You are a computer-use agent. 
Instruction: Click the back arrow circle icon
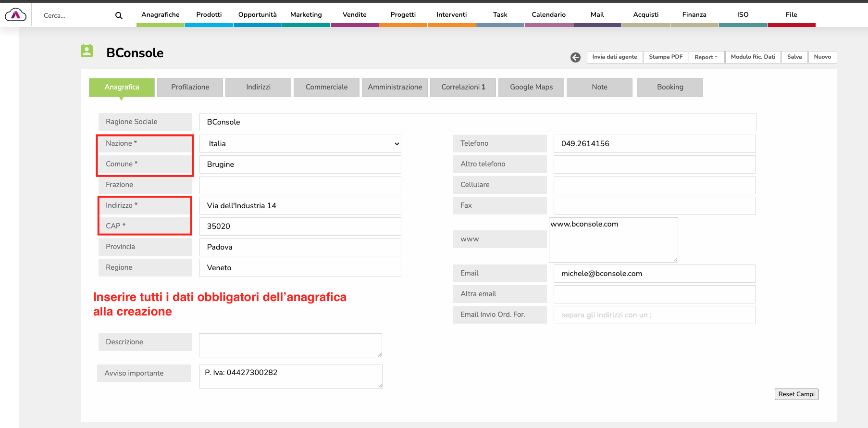tap(575, 57)
